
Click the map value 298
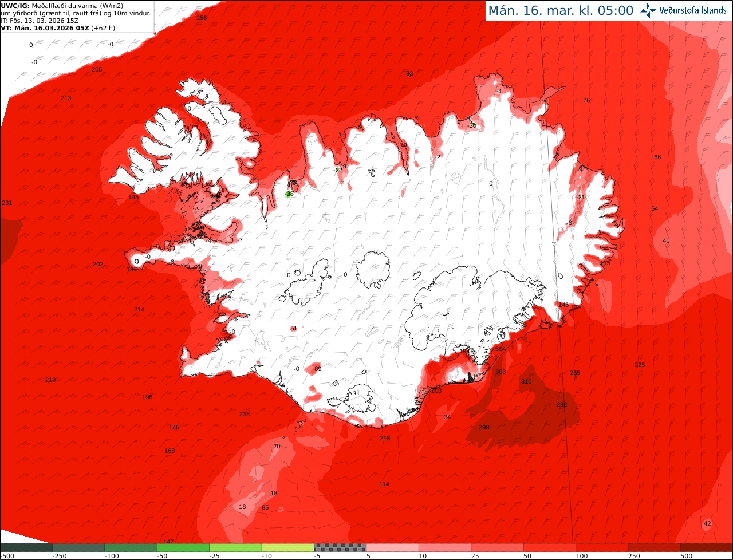pos(484,427)
